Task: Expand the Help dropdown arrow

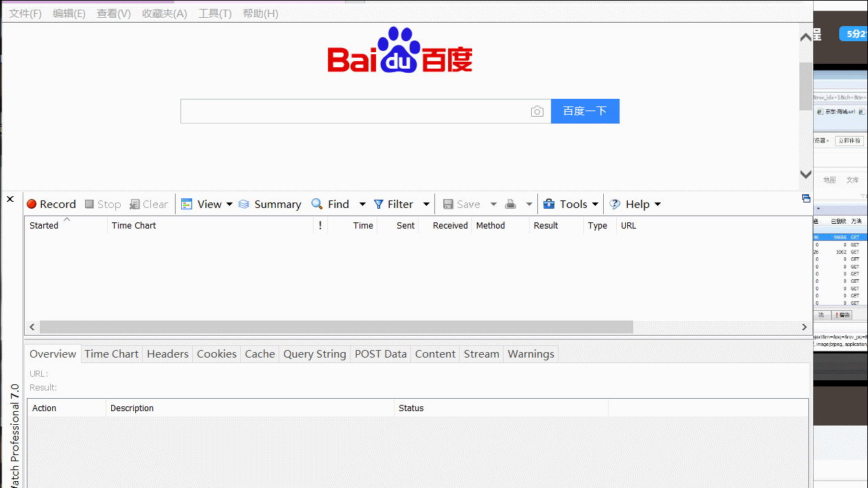Action: click(657, 205)
